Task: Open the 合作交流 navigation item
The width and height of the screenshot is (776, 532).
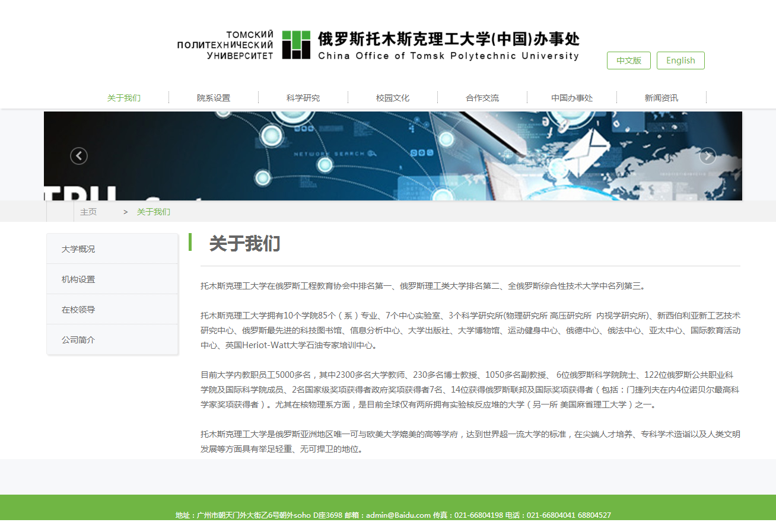Action: [x=482, y=98]
